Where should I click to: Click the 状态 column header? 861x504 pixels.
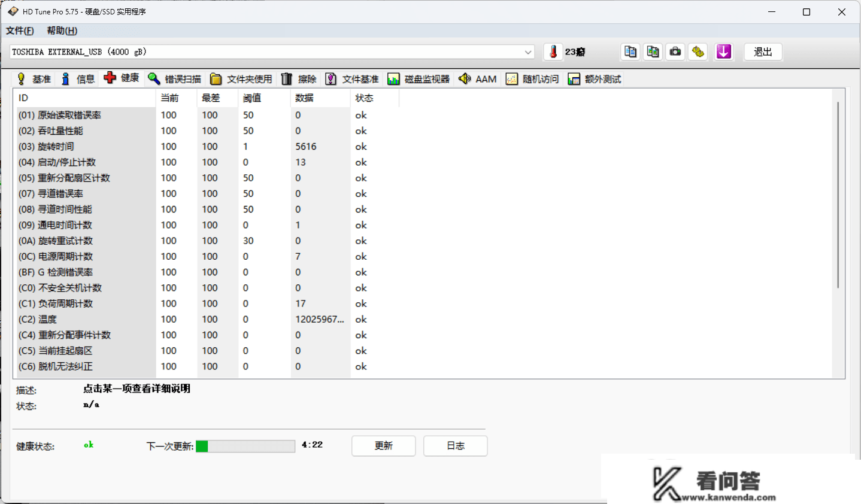tap(375, 98)
